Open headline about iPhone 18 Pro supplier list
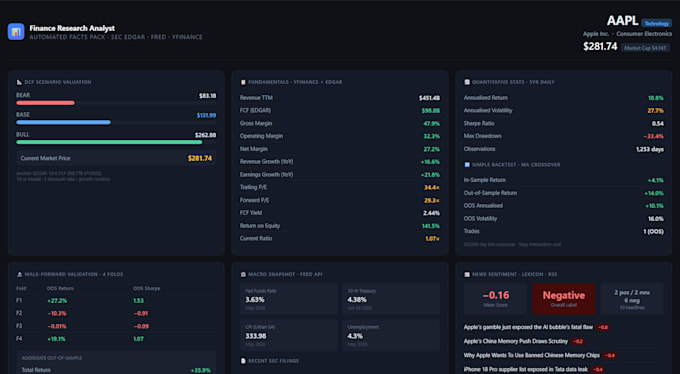680x374 pixels. coord(526,369)
